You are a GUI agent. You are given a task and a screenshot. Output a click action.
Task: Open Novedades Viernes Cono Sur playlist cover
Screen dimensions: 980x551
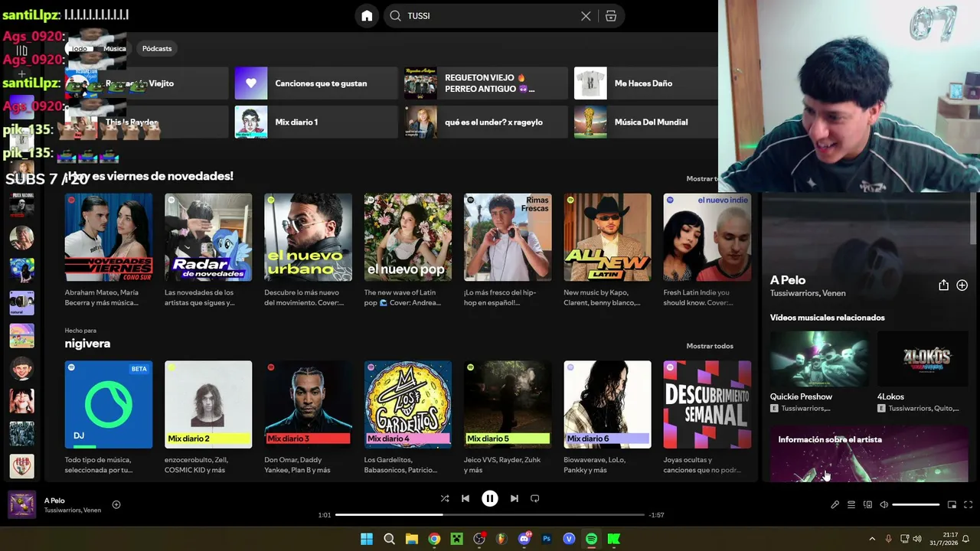click(109, 237)
